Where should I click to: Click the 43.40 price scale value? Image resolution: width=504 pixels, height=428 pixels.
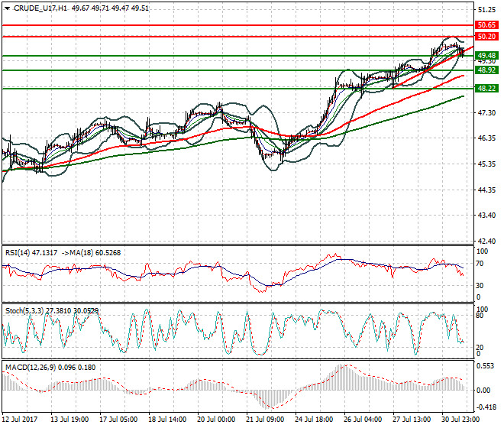(x=486, y=215)
